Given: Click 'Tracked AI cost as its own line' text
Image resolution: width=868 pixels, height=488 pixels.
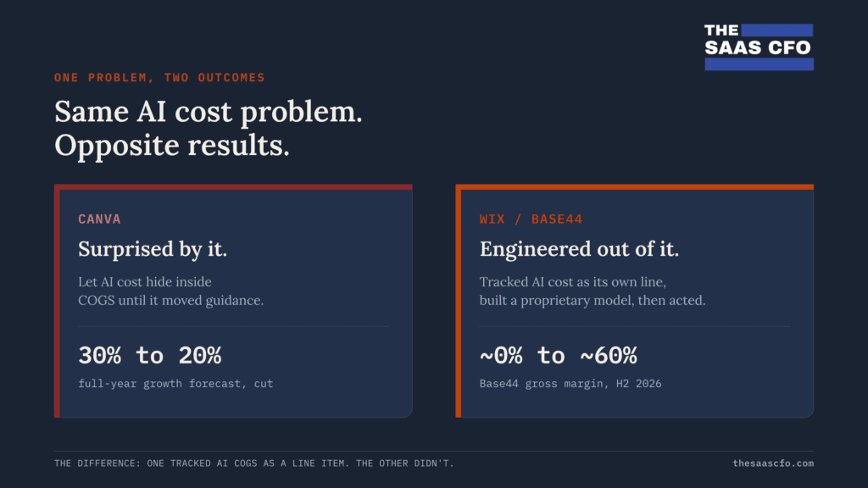Looking at the screenshot, I should [572, 281].
